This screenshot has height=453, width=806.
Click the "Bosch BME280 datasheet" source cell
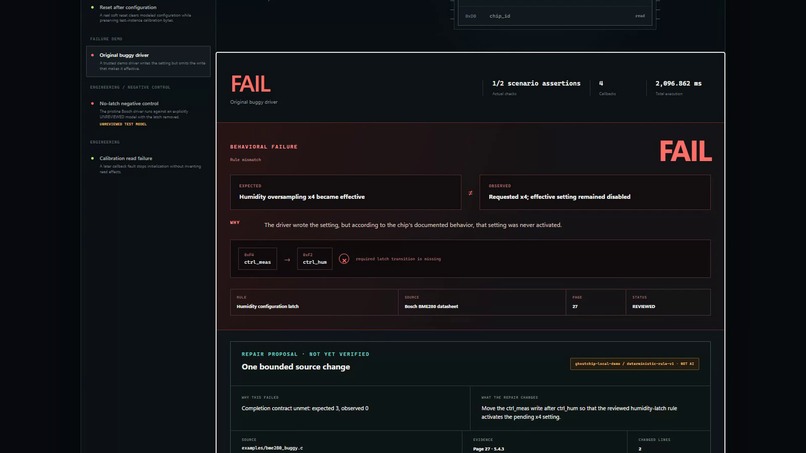click(x=482, y=302)
